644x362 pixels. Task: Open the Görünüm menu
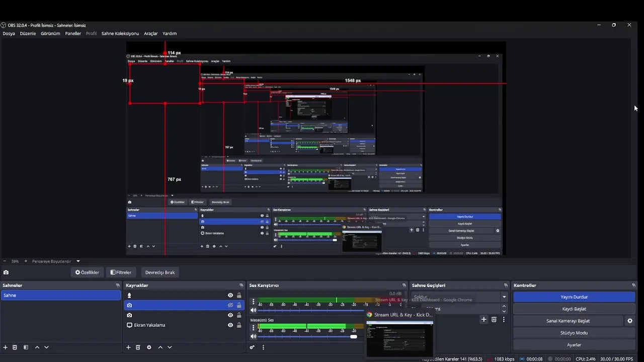(x=50, y=34)
